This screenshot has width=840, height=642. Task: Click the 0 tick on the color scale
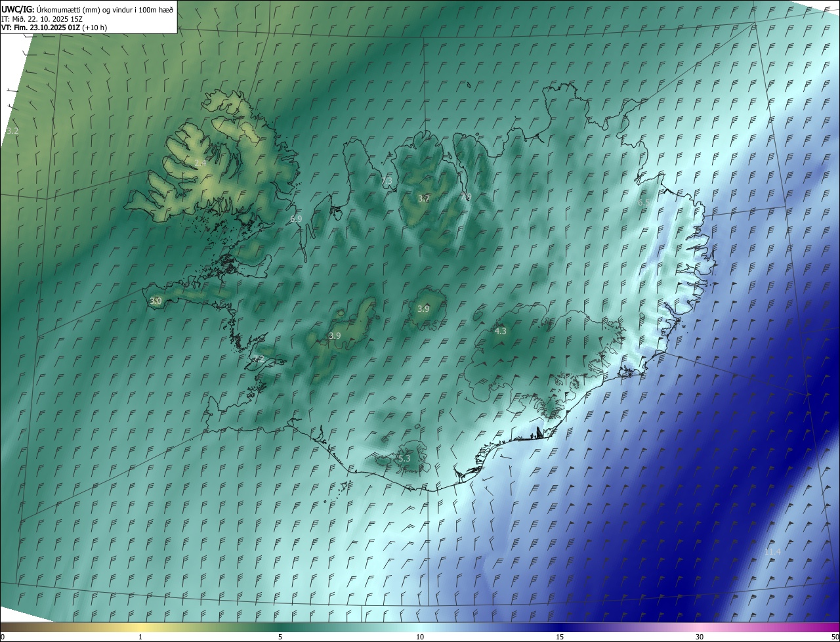click(x=3, y=637)
